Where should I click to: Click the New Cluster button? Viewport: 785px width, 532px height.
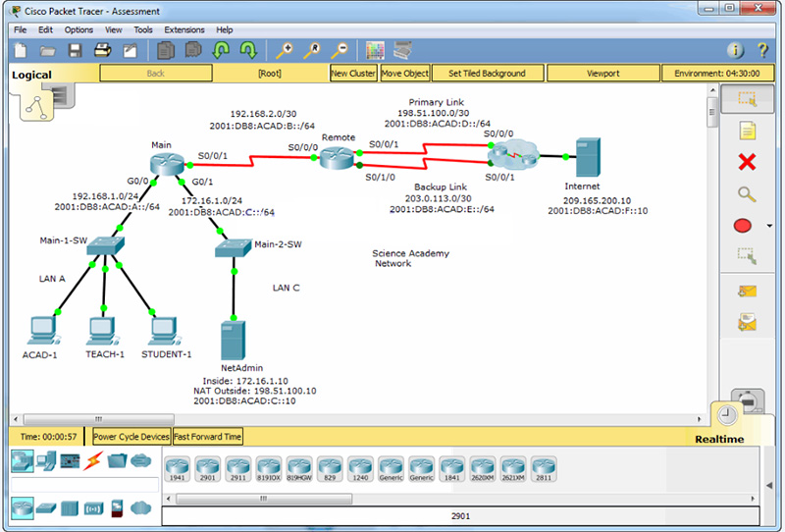coord(353,74)
